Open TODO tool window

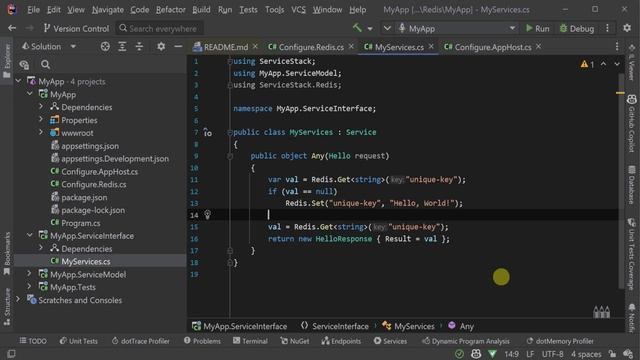click(33, 341)
